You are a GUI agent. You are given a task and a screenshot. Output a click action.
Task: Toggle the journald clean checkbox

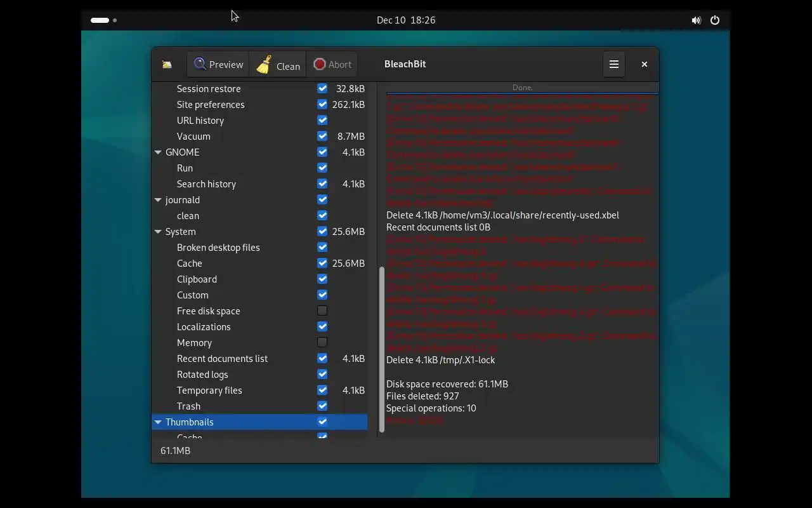pyautogui.click(x=322, y=216)
